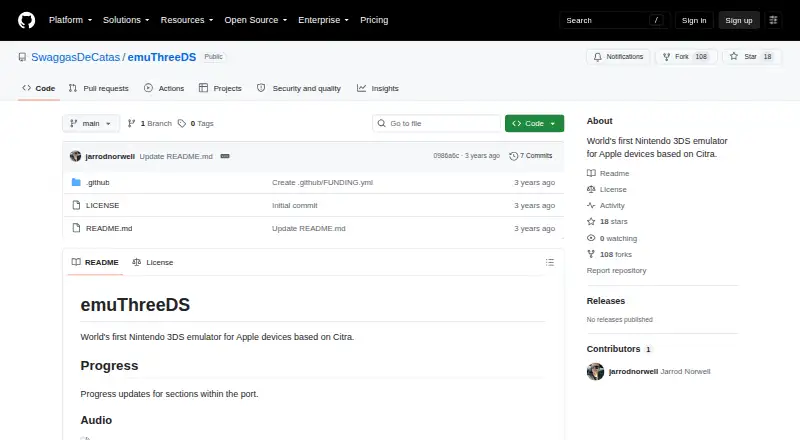Click the magnifier icon in Go to file

click(x=381, y=124)
